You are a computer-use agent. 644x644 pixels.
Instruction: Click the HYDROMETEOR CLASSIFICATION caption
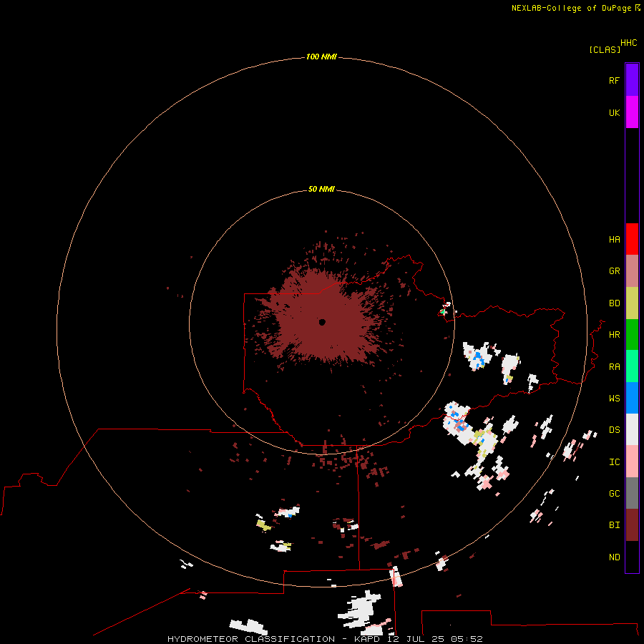(251, 639)
